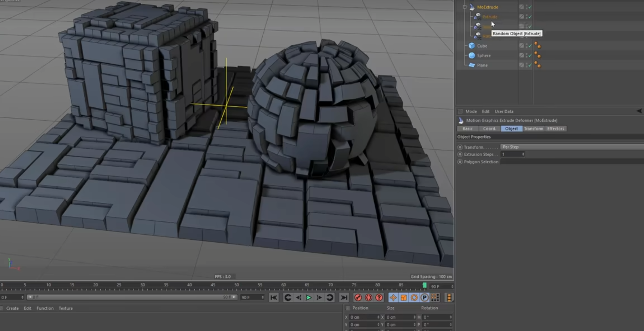644x331 pixels.
Task: Toggle Cube visibility dots
Action: click(526, 46)
